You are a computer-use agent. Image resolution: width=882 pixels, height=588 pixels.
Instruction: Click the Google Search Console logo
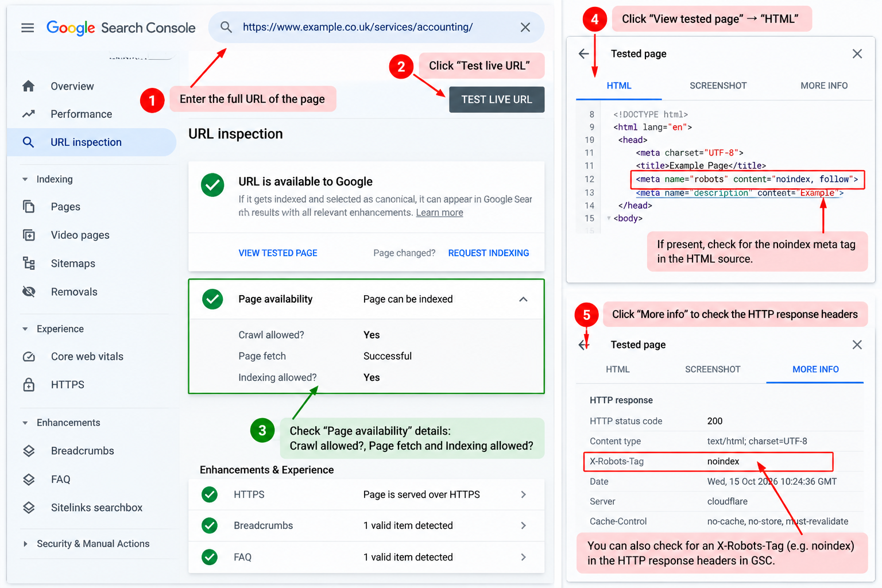pos(121,28)
